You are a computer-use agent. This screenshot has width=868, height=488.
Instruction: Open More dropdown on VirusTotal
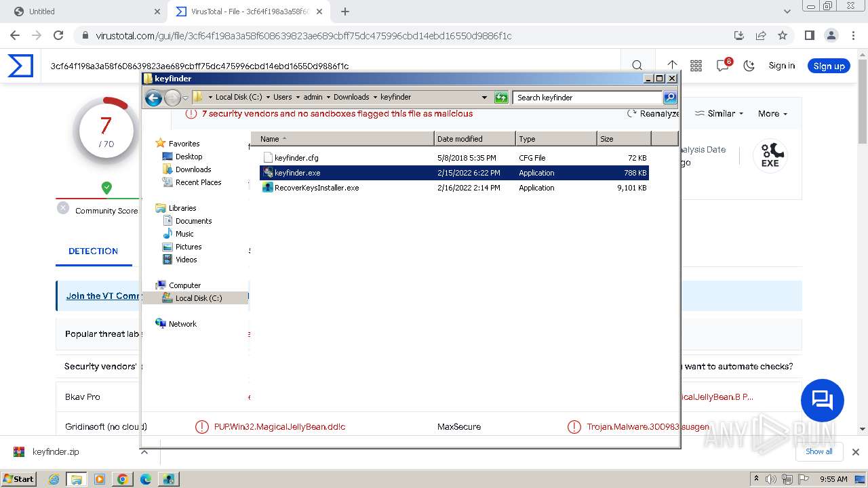pyautogui.click(x=772, y=114)
